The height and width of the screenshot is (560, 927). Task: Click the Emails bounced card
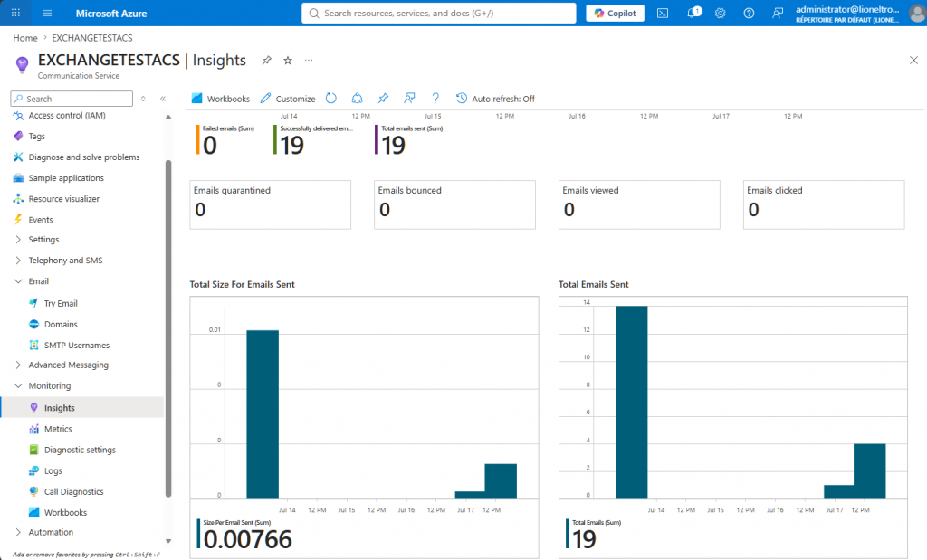click(454, 204)
